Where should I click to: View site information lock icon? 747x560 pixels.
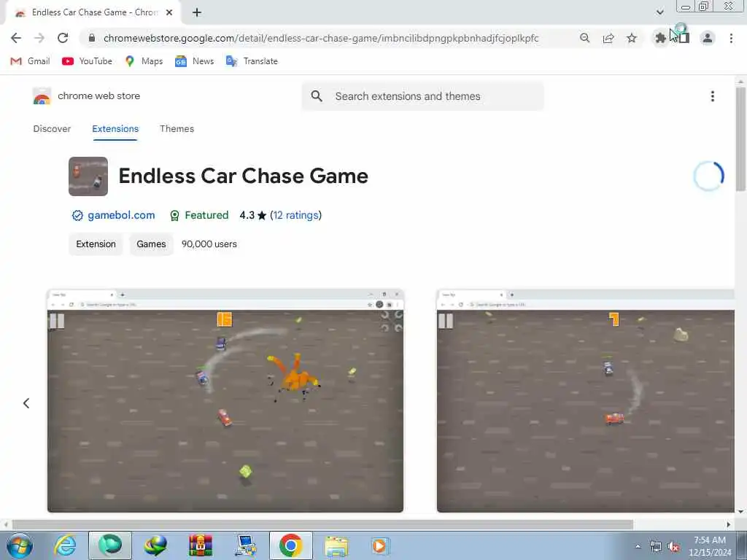tap(92, 38)
